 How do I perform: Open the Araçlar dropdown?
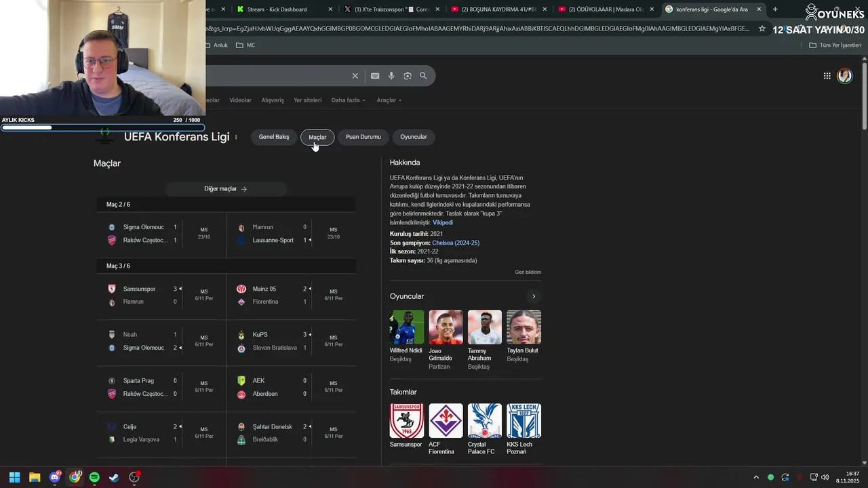[389, 100]
